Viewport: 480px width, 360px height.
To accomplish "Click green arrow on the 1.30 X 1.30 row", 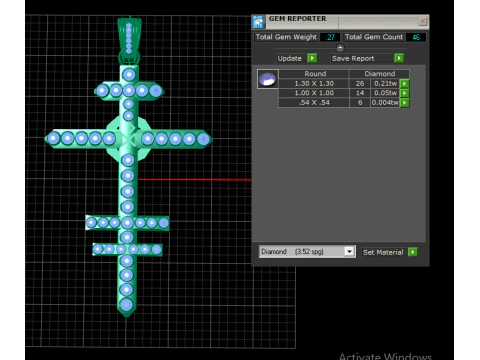I will [x=404, y=83].
